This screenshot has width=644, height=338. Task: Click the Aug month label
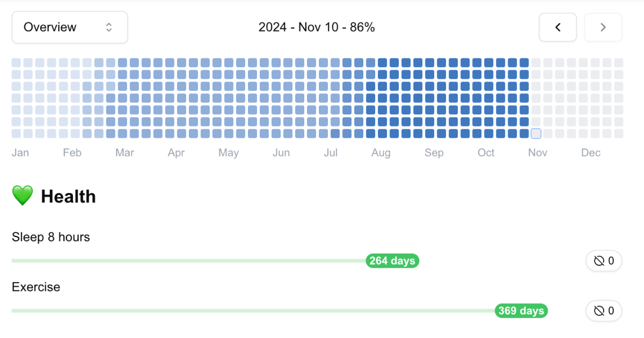[381, 153]
